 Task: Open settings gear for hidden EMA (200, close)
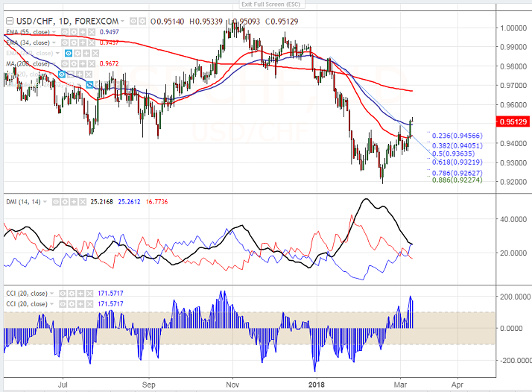tap(77, 53)
